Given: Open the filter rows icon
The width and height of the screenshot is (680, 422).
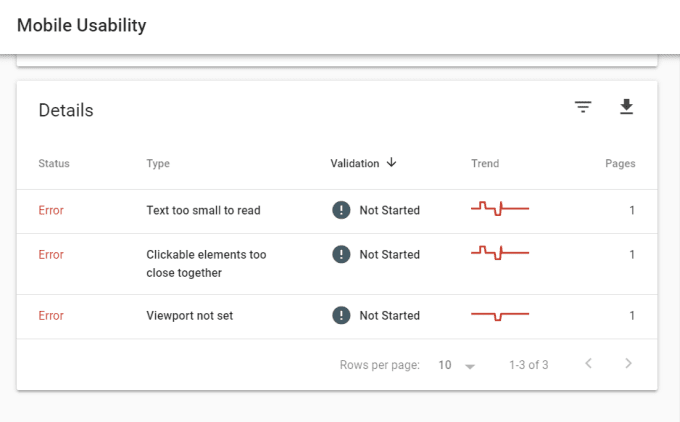Looking at the screenshot, I should 583,107.
